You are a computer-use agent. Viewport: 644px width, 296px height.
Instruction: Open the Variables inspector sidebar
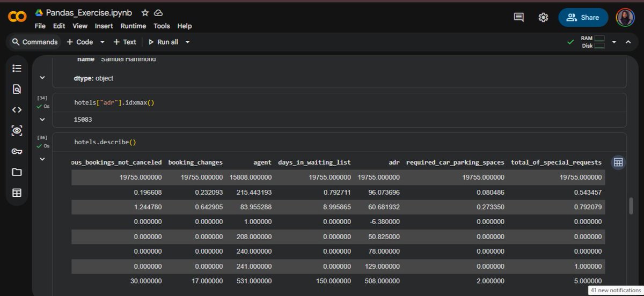[17, 130]
